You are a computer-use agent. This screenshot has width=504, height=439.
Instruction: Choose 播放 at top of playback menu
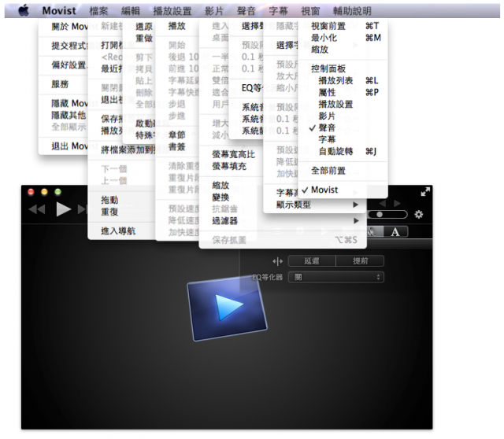(177, 26)
